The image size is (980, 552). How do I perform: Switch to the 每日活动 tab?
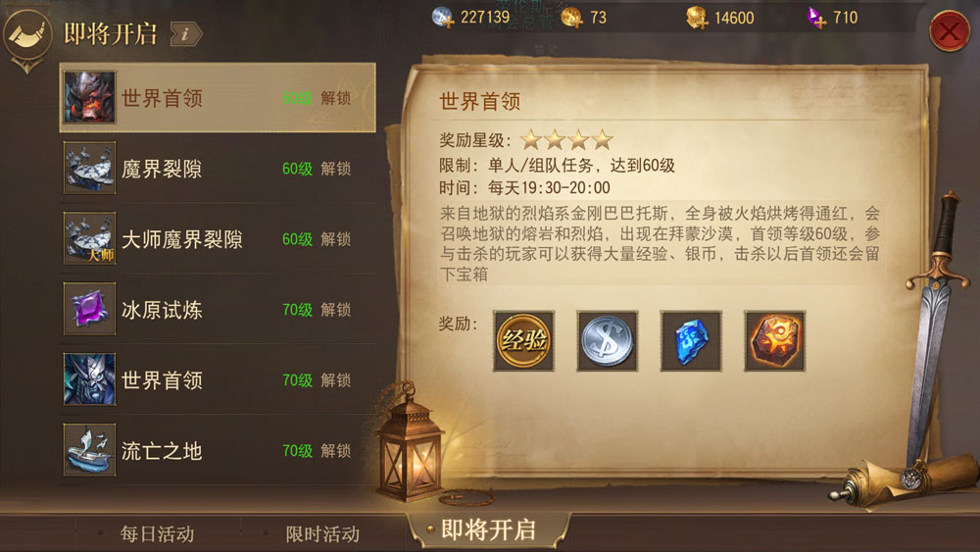tap(157, 534)
